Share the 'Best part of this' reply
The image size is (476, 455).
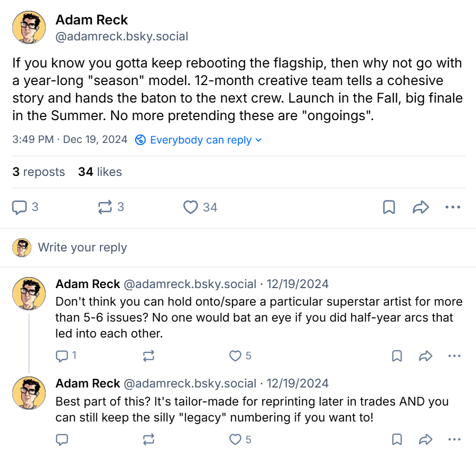[x=425, y=439]
